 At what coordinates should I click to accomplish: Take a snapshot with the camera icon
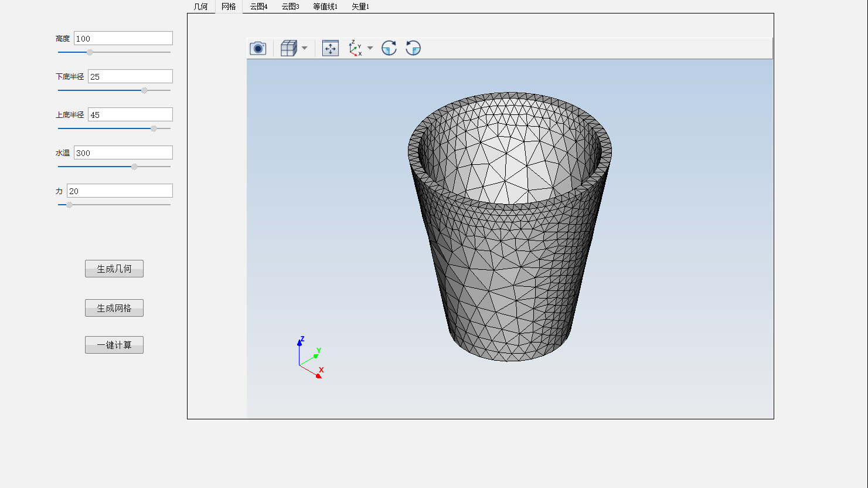pyautogui.click(x=258, y=48)
